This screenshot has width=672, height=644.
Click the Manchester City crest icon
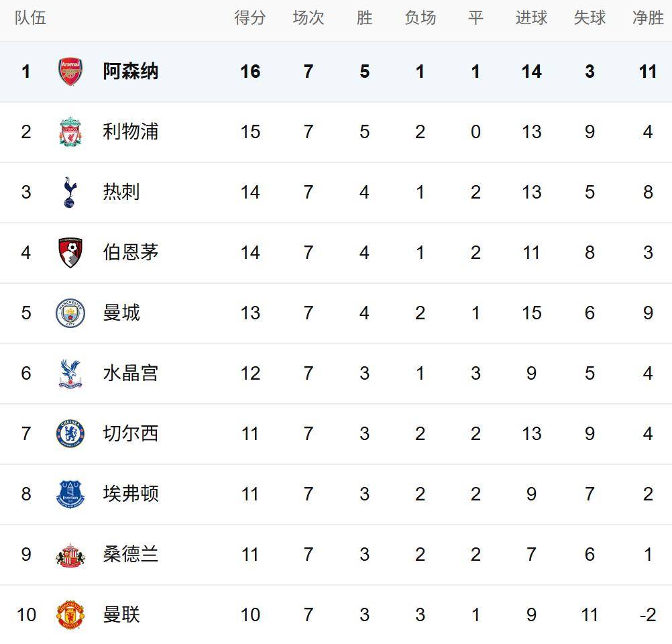(x=70, y=313)
